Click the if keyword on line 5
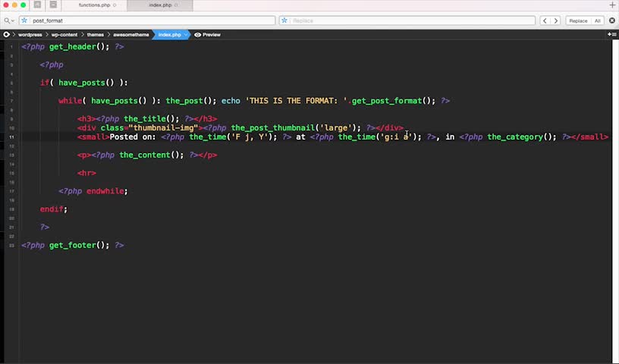 [44, 83]
